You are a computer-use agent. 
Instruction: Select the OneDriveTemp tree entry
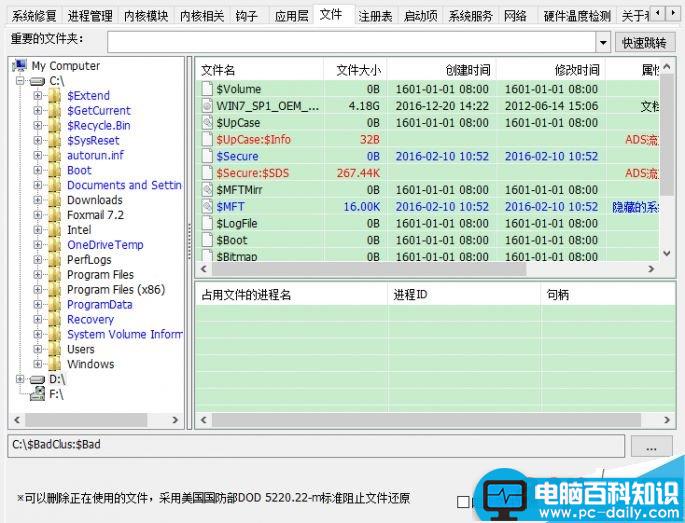105,245
